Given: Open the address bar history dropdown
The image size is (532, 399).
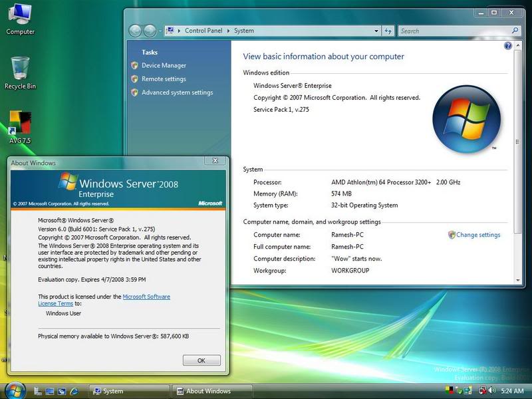Looking at the screenshot, I should (375, 31).
